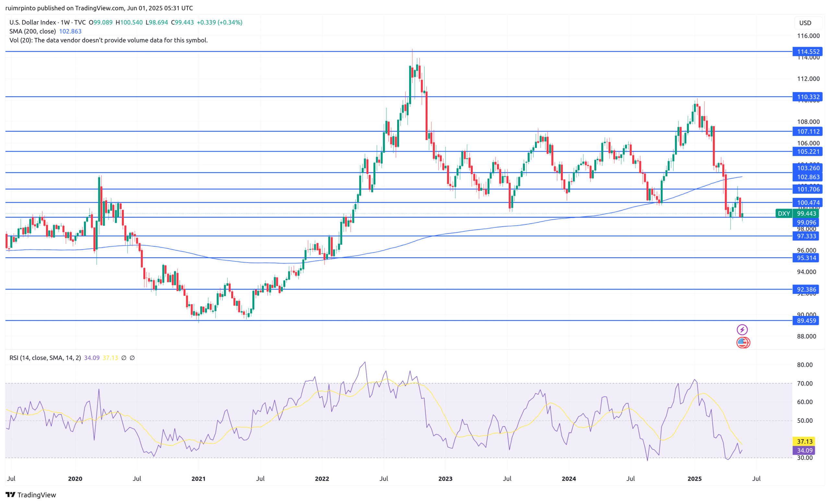The image size is (830, 504).
Task: Click the 2022 label on time axis
Action: (322, 478)
